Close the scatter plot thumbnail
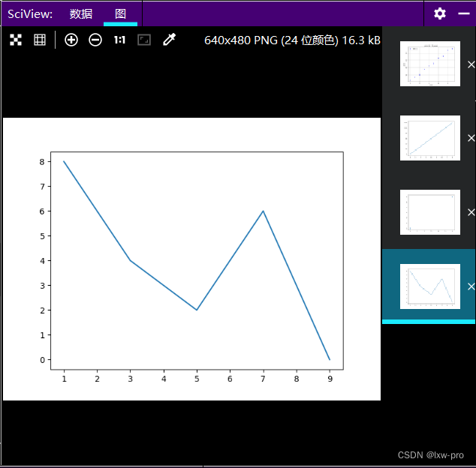 tap(471, 64)
